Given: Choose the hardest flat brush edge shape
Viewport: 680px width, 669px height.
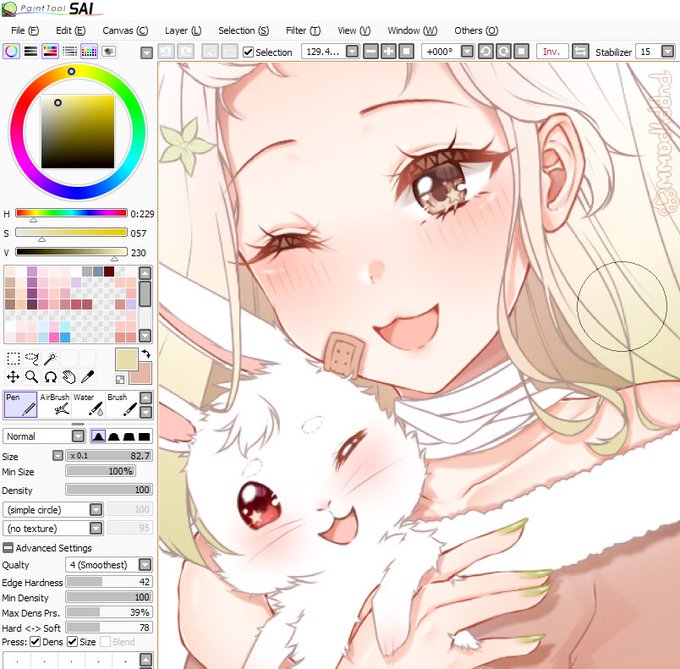Looking at the screenshot, I should [x=144, y=436].
